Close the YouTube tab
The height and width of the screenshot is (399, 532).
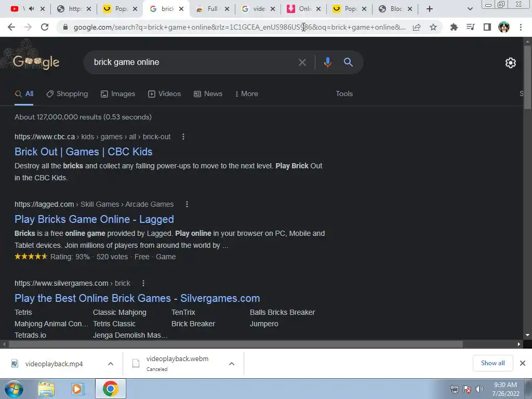(43, 9)
